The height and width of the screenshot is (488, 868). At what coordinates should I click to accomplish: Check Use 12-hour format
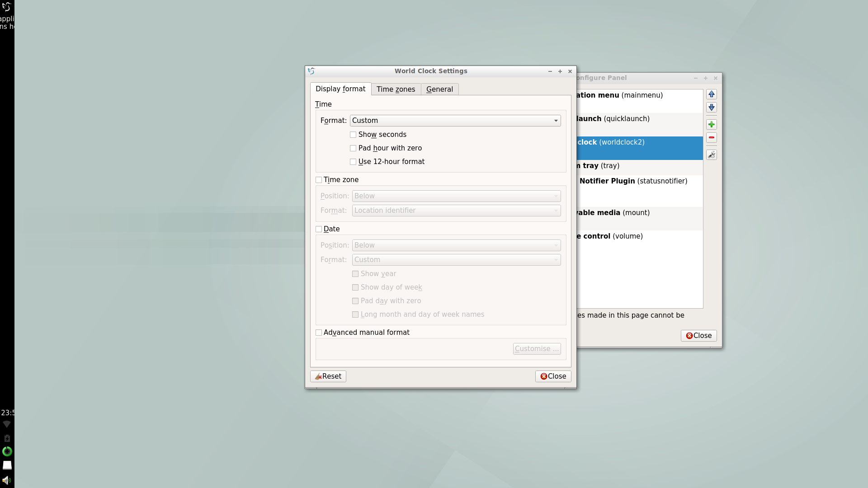353,161
